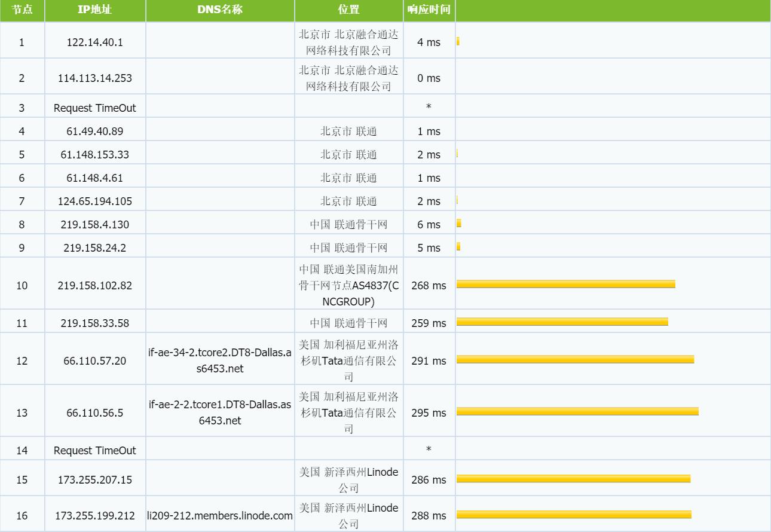Click Request TimeOut in node 14 row
Image resolution: width=771 pixels, height=532 pixels.
(x=95, y=450)
